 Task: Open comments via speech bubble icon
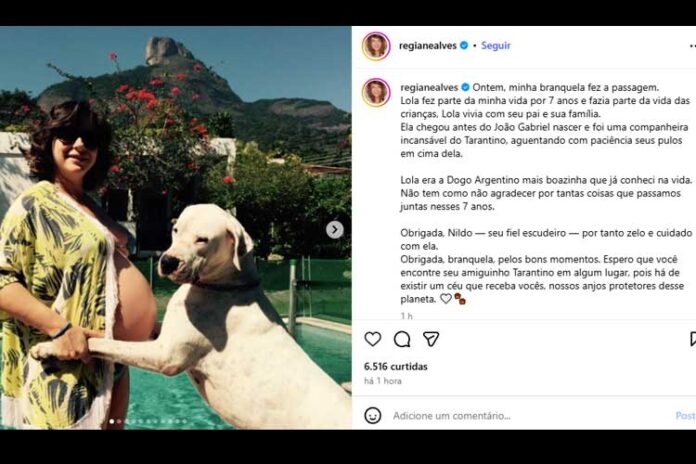pos(402,340)
